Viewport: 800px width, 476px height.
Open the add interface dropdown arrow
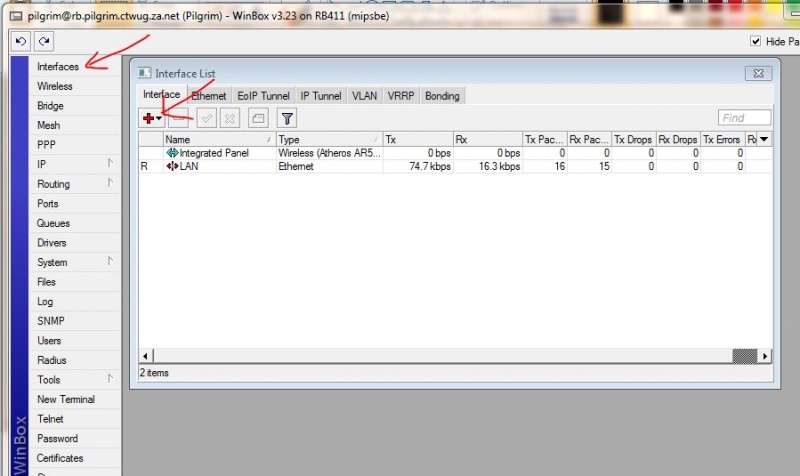[159, 118]
